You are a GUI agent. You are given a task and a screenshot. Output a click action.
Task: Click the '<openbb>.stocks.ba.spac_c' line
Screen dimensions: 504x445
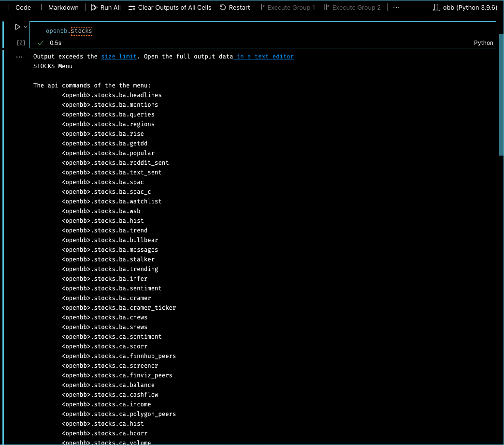pyautogui.click(x=106, y=191)
